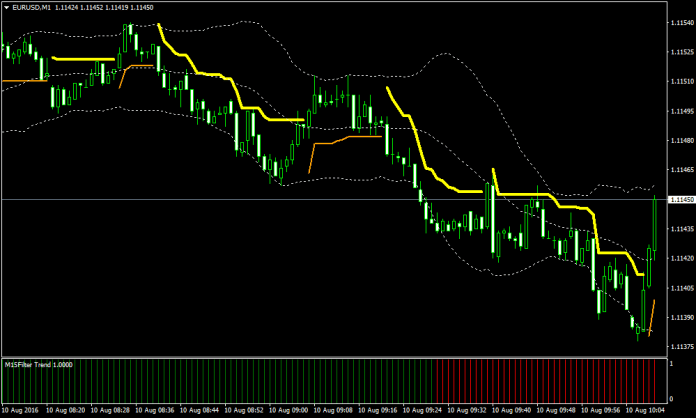Click the short orange line at chart's right edge
This screenshot has width=696, height=418.
(x=651, y=316)
